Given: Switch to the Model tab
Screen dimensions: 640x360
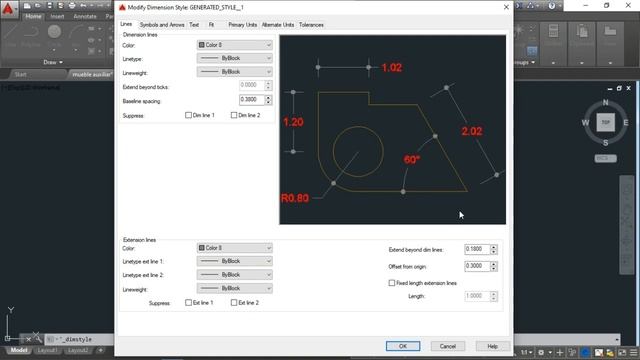Looking at the screenshot, I should tap(19, 350).
